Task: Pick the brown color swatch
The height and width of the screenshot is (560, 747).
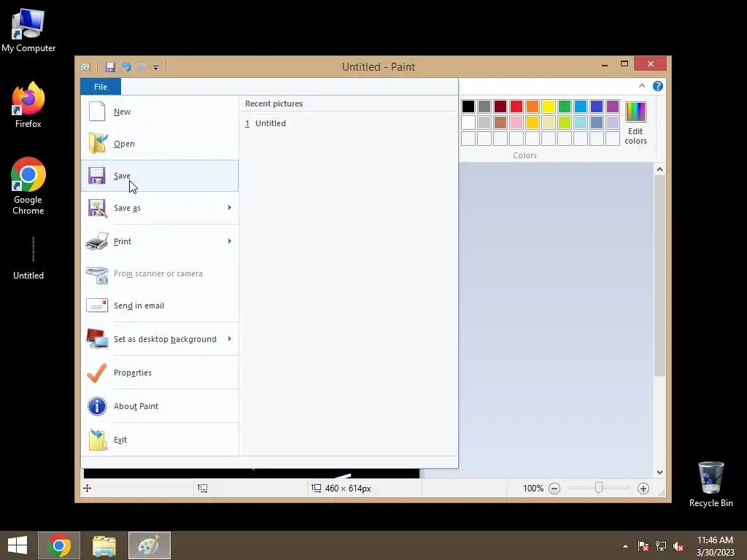Action: tap(500, 122)
